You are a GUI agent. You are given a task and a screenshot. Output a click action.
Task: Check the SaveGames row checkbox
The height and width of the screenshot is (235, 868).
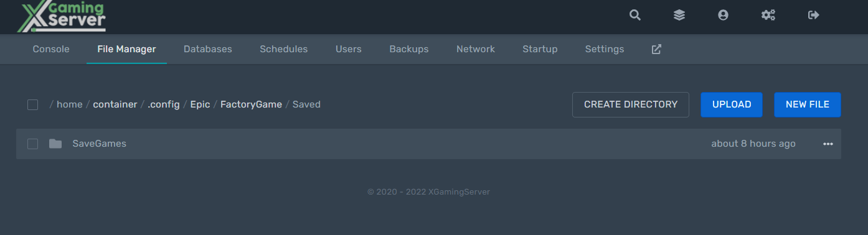pyautogui.click(x=33, y=144)
